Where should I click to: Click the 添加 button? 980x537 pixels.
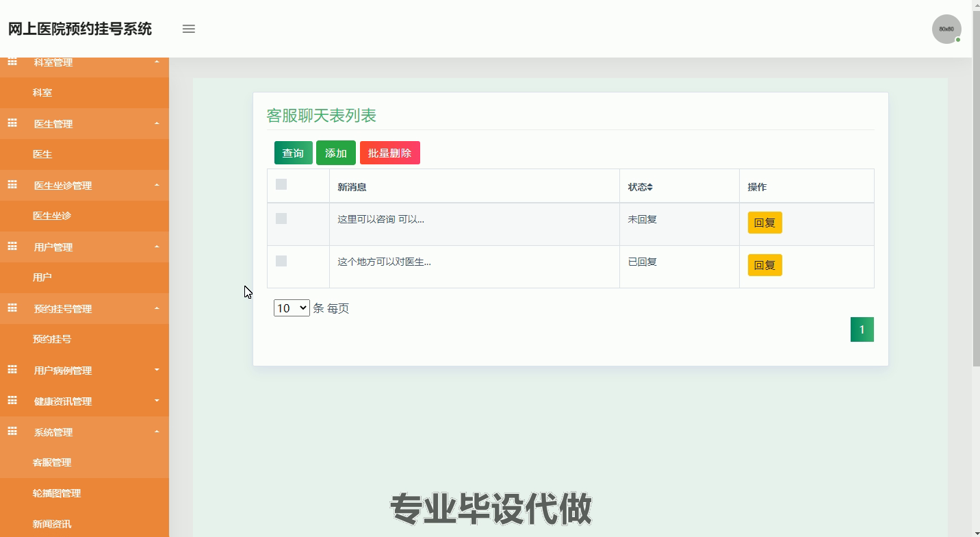point(336,153)
